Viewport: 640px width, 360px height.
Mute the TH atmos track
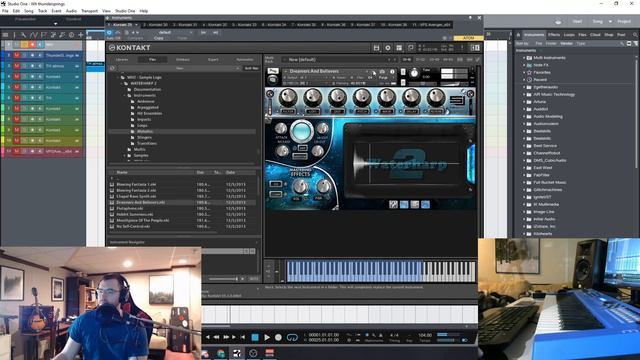tap(17, 66)
